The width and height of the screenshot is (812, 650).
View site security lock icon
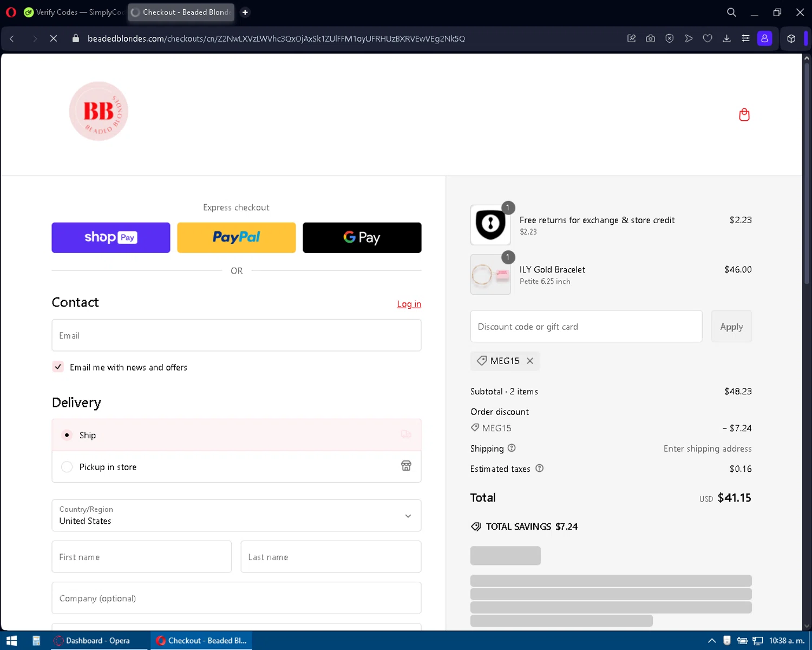tap(76, 38)
